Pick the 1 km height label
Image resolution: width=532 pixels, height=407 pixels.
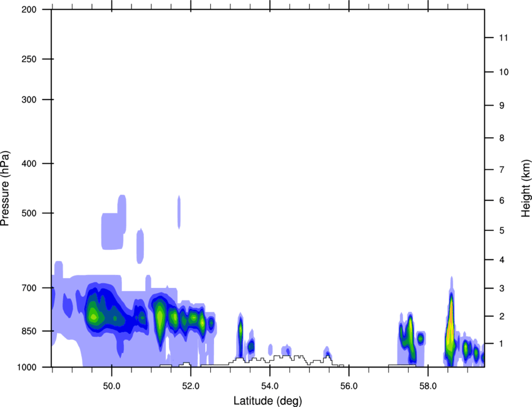pyautogui.click(x=502, y=344)
